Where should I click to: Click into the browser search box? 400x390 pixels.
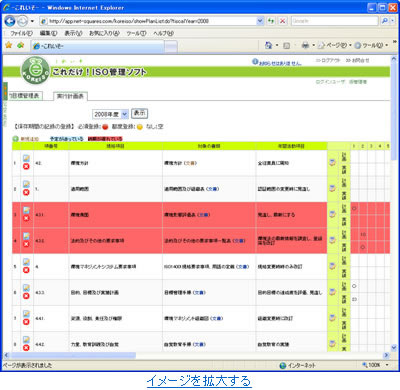pos(335,21)
